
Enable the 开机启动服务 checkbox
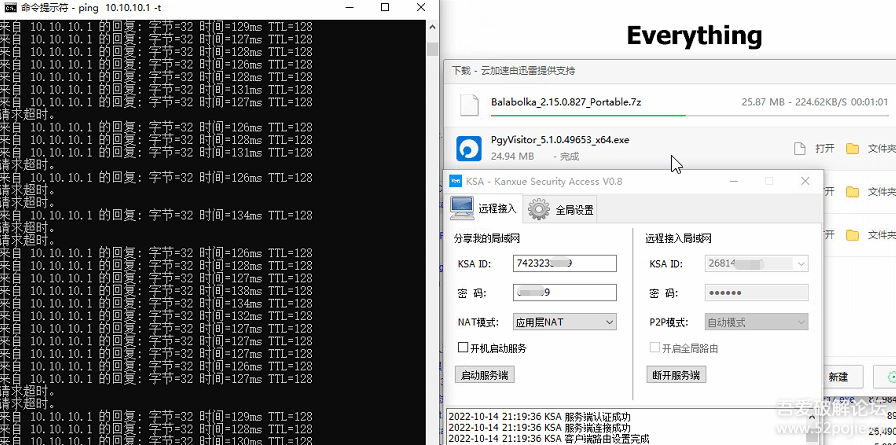tap(463, 348)
